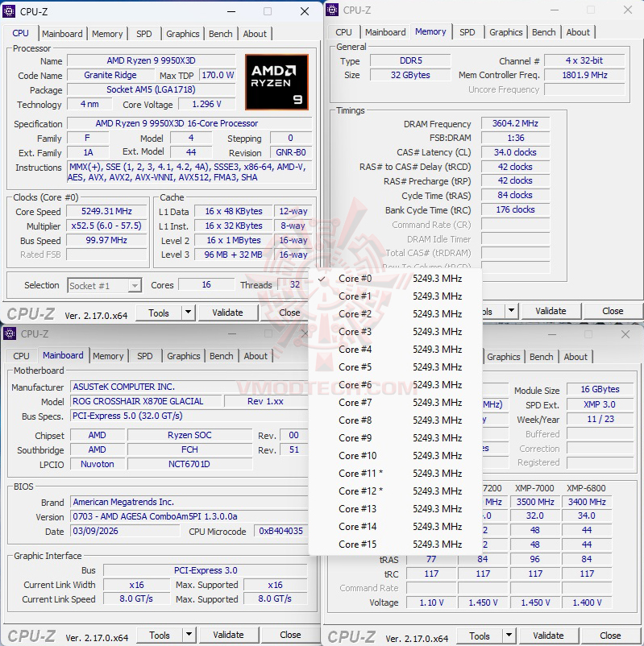Click Close button in Mainboard window
This screenshot has width=644, height=646.
tap(290, 635)
